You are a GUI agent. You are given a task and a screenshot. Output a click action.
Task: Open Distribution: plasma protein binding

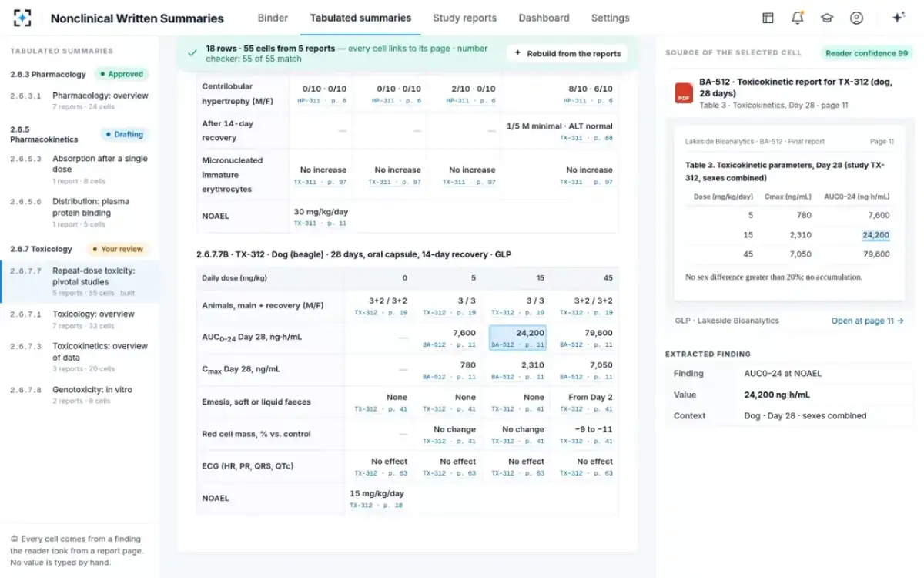point(80,212)
